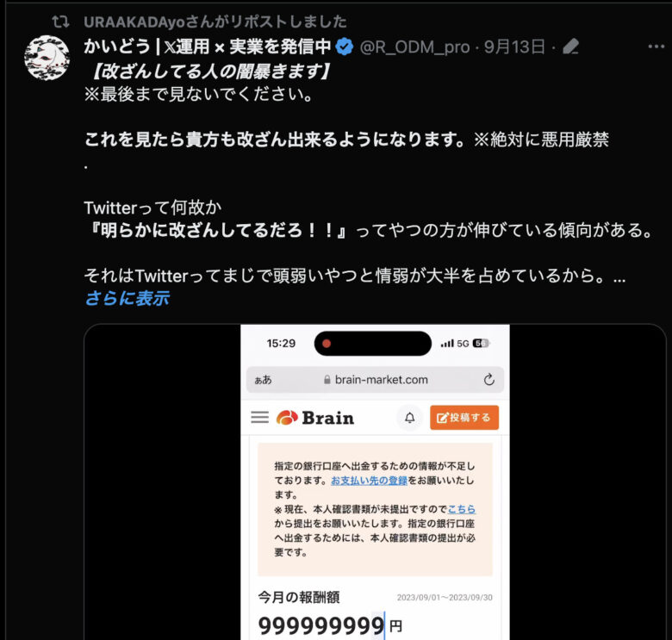Click the 9月13日 post date

(x=514, y=47)
